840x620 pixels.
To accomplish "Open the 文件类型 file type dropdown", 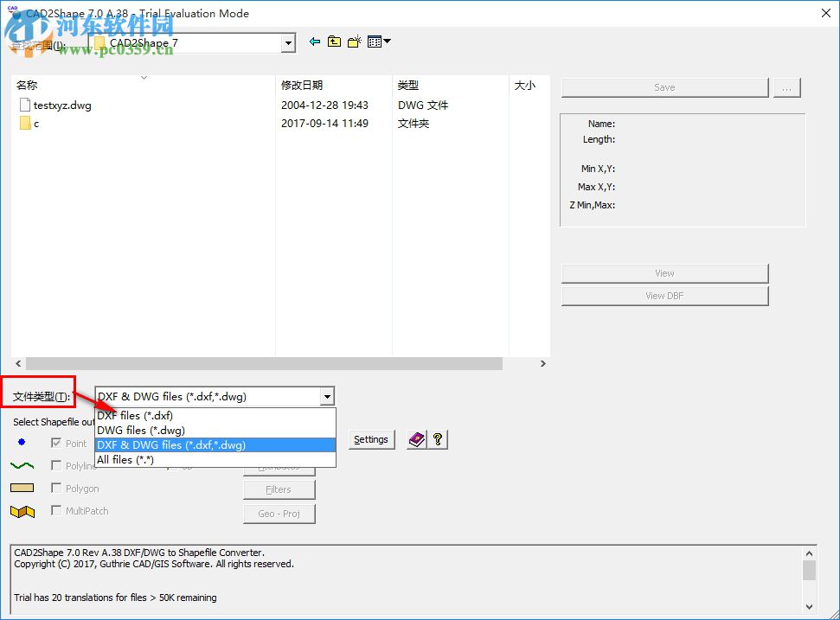I will click(327, 395).
